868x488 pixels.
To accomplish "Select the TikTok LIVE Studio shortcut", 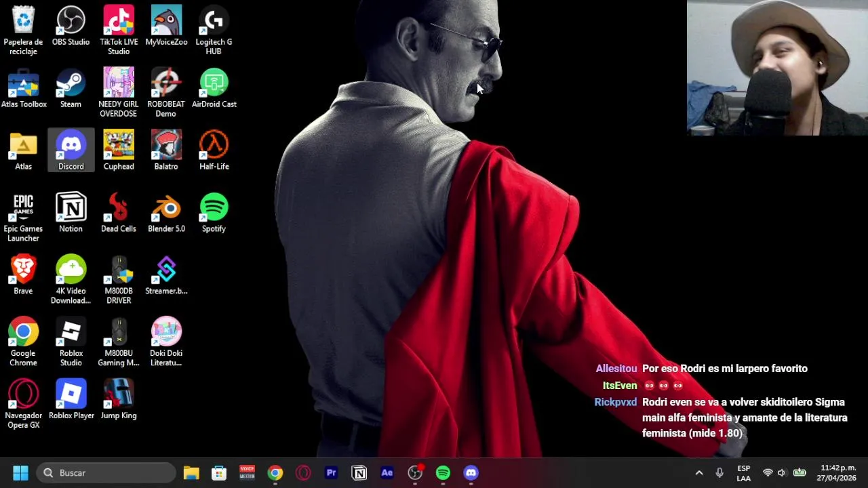I will (x=119, y=30).
